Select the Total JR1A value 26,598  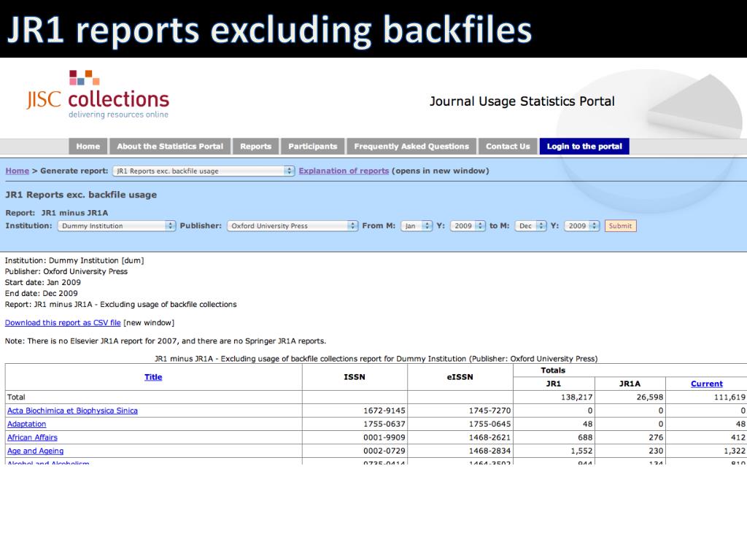tap(649, 397)
